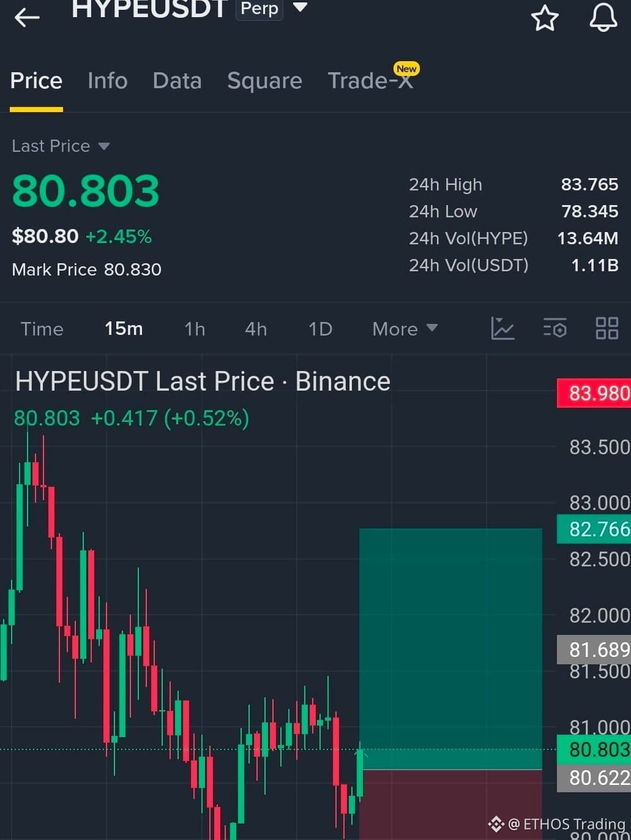Screen dimensions: 631x840
Task: Click the 24h Vol(USDT) 1.11B value
Action: [594, 265]
